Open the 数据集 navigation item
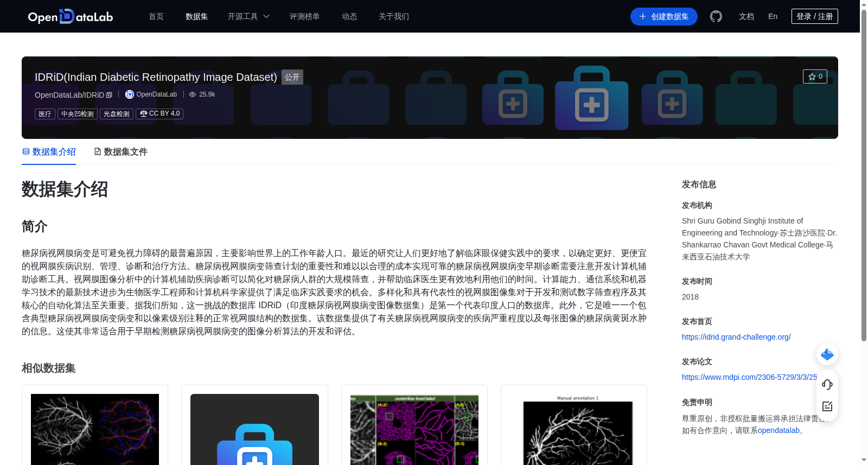The height and width of the screenshot is (465, 868). point(197,16)
